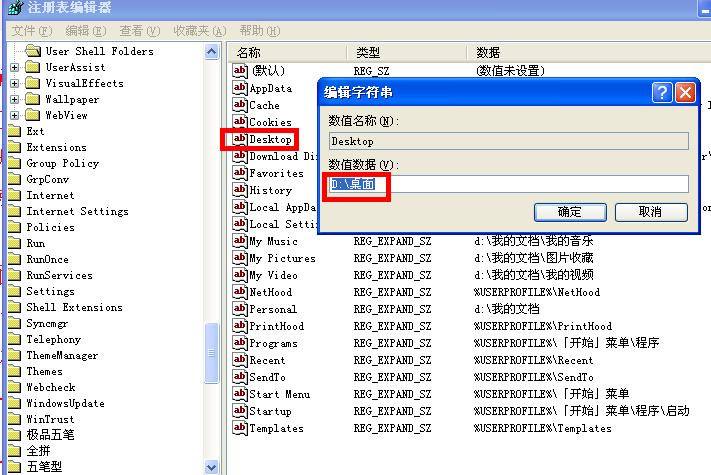Click the string icon of the My Music value

click(x=240, y=241)
